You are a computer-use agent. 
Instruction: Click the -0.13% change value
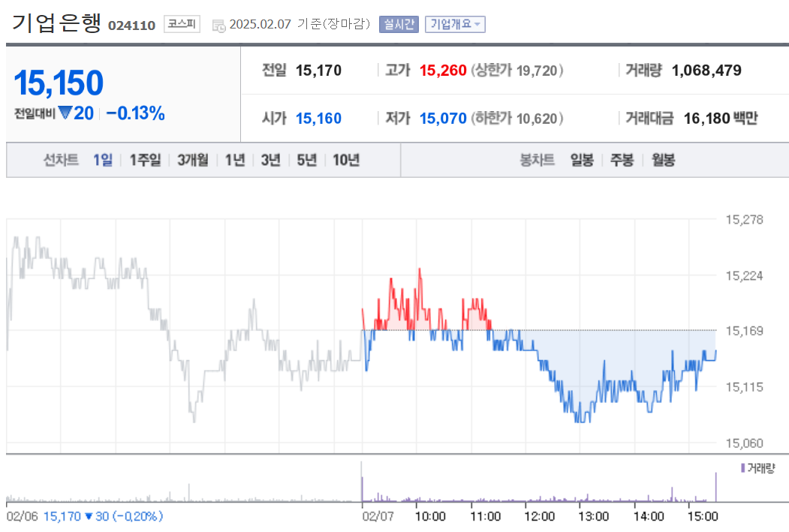[x=135, y=113]
